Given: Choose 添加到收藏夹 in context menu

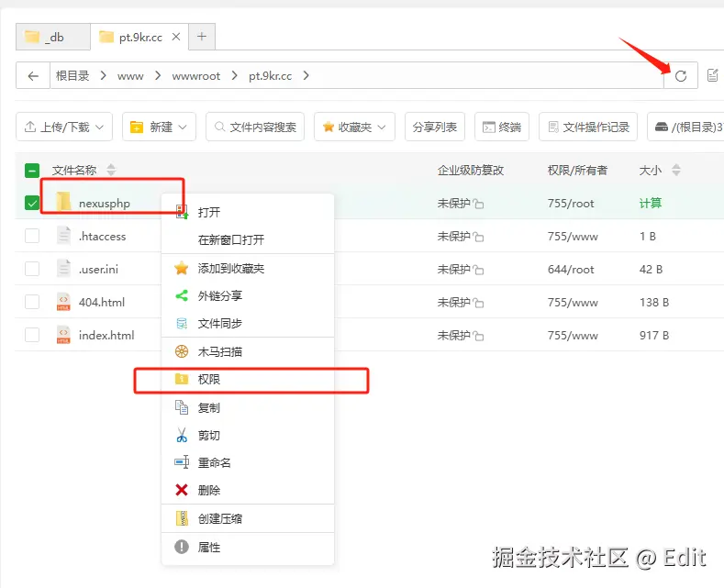Looking at the screenshot, I should tap(248, 268).
